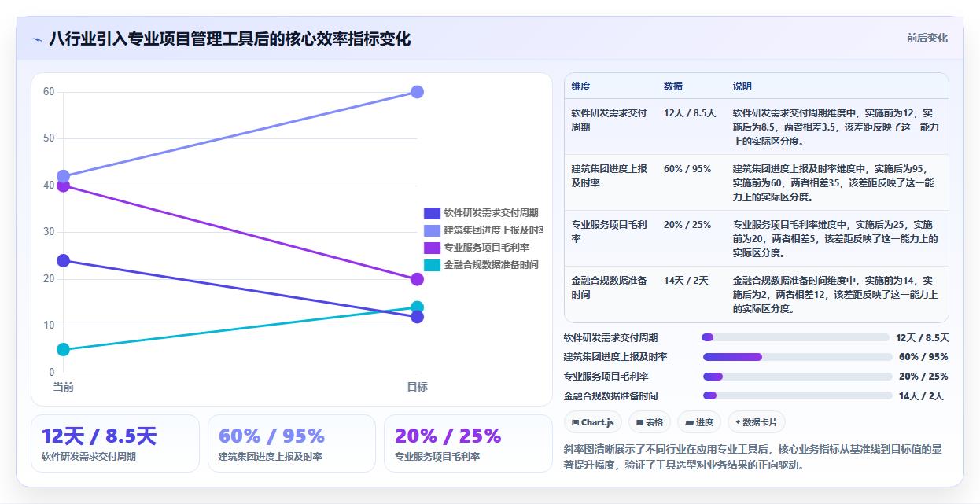Screen dimensions: 980x504
Task: Click the 金融合规数据准备时间 progress bar
Action: point(798,395)
